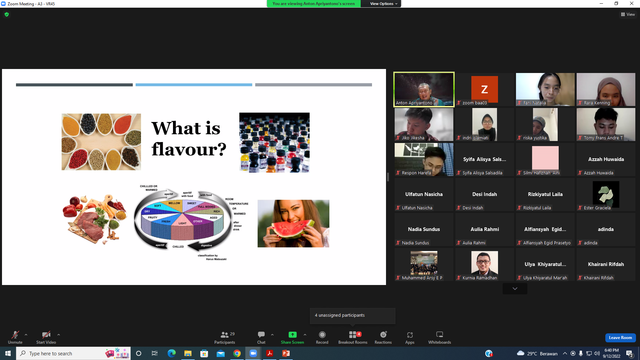Open Google Chrome from the taskbar
The height and width of the screenshot is (360, 640).
click(x=237, y=353)
